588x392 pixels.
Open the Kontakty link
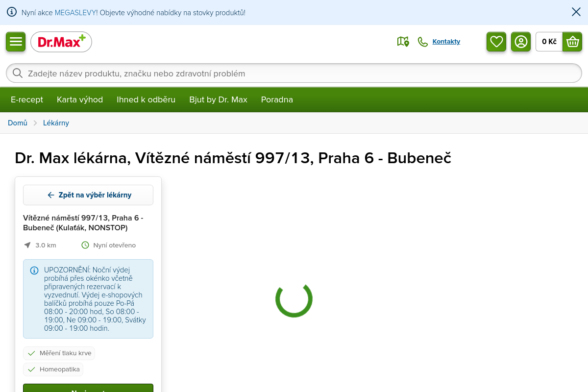pyautogui.click(x=446, y=42)
